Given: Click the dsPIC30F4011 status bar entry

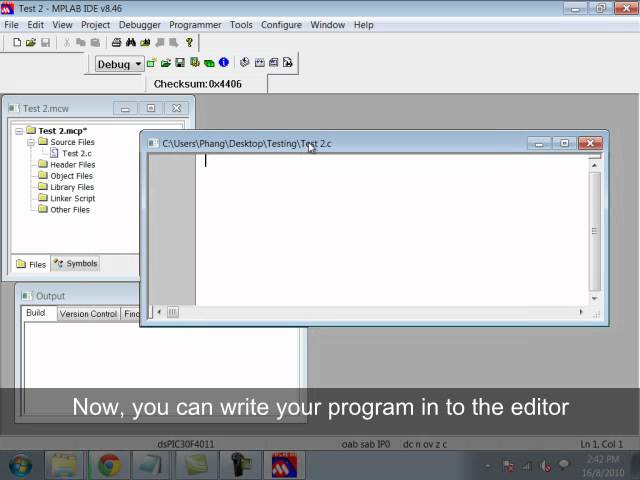Looking at the screenshot, I should 185,444.
